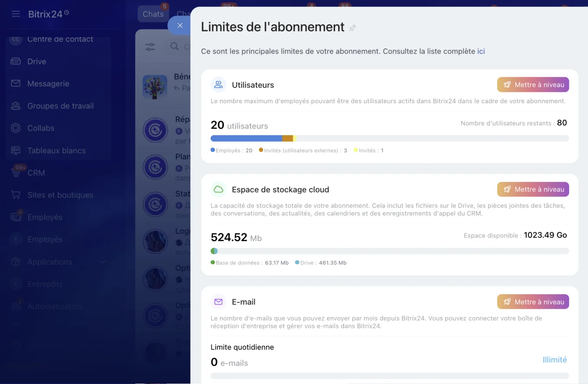Click the Groupes de travail people icon
Image resolution: width=588 pixels, height=384 pixels.
click(x=16, y=106)
